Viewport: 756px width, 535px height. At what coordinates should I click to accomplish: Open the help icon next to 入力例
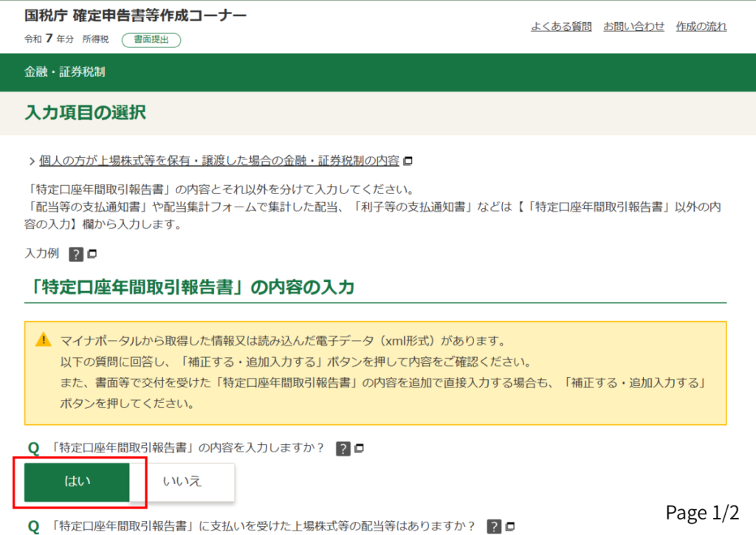(x=75, y=254)
